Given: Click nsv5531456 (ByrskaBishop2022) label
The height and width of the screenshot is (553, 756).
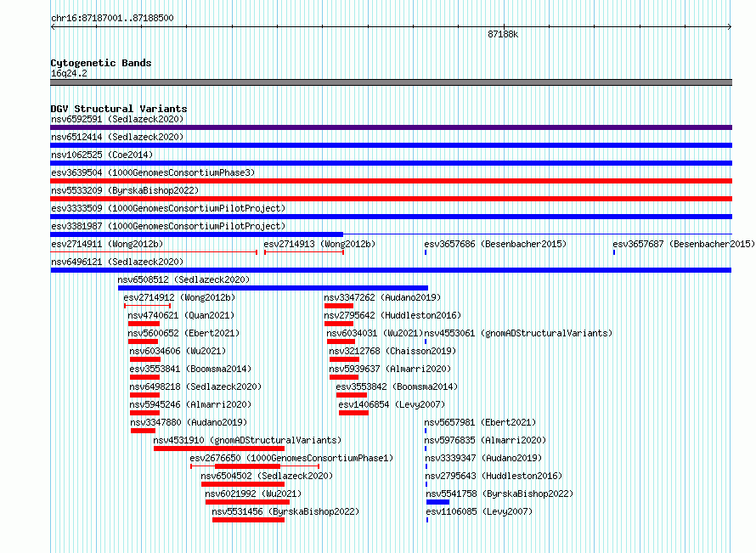Looking at the screenshot, I should (x=285, y=511).
